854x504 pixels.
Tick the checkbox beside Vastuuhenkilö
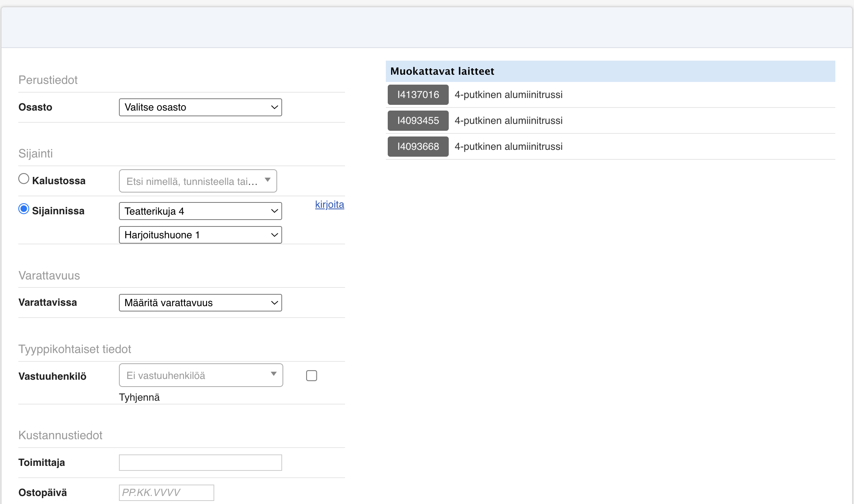pos(311,376)
